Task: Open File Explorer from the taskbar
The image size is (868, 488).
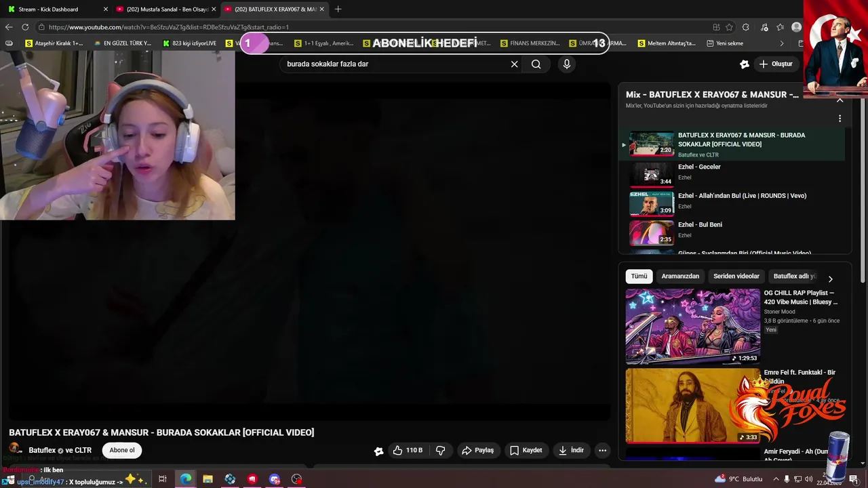Action: (x=208, y=479)
